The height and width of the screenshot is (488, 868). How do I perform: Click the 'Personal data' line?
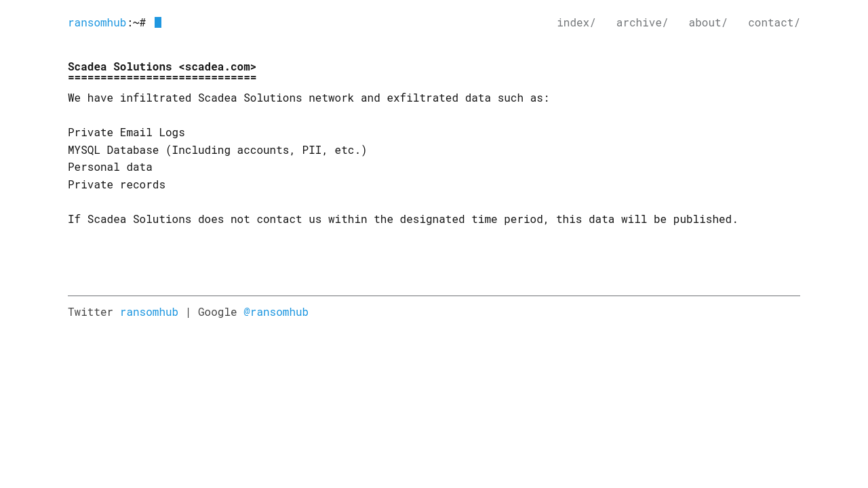110,167
